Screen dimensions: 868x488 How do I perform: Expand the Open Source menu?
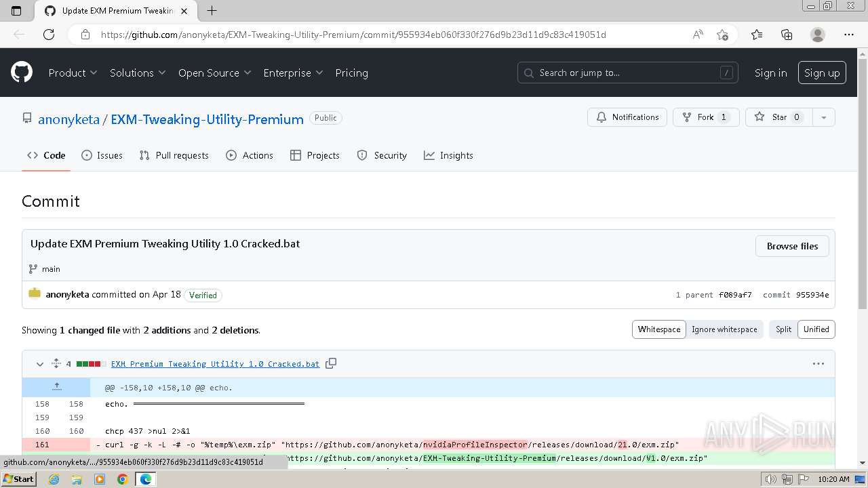tap(214, 73)
